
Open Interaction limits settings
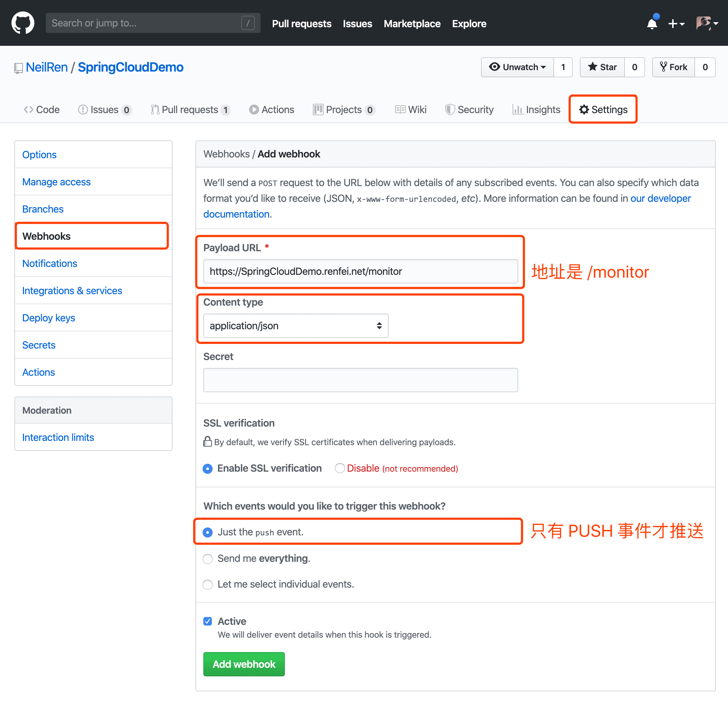93,437
